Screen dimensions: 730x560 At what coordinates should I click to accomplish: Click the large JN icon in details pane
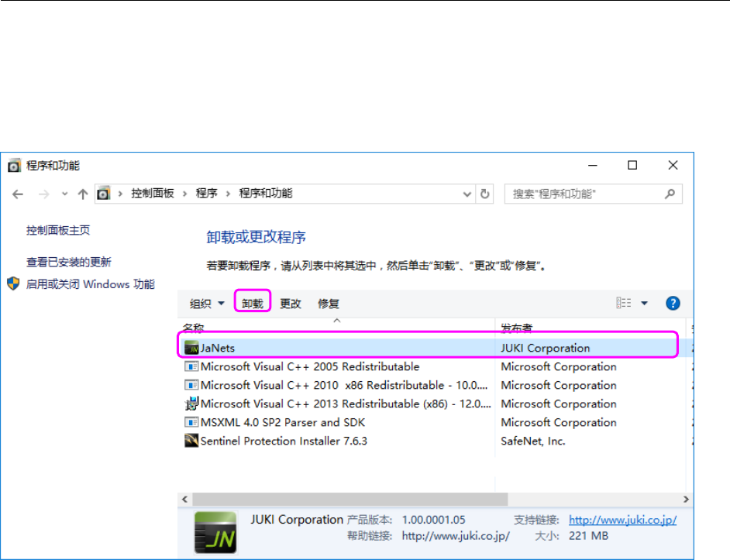point(215,533)
